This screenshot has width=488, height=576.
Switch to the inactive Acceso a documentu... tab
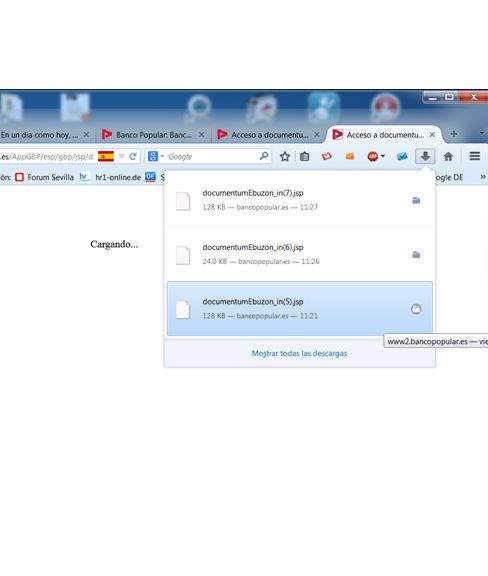tap(270, 135)
